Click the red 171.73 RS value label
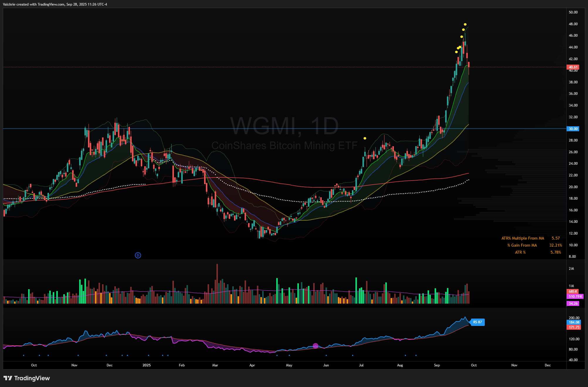This screenshot has height=387, width=588. [x=574, y=327]
